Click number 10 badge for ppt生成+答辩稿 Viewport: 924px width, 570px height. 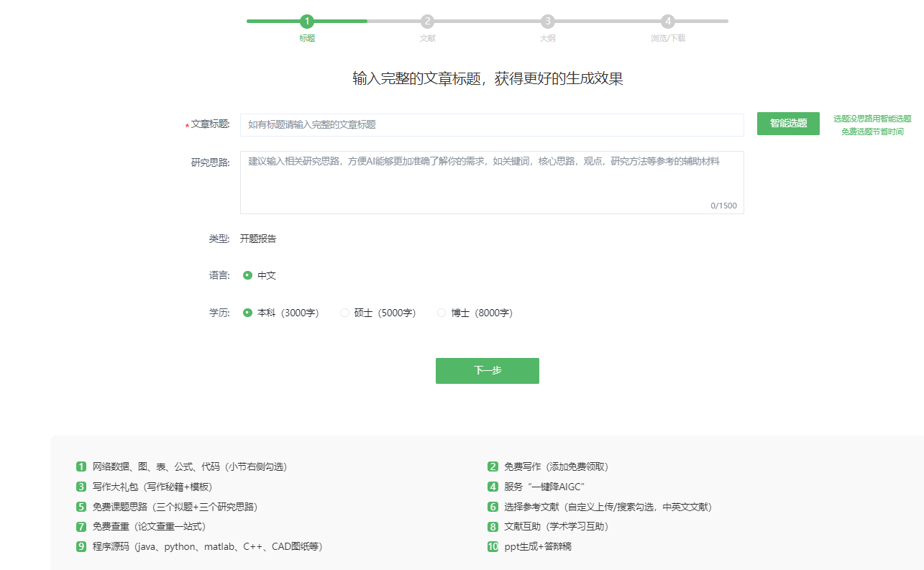pos(493,547)
